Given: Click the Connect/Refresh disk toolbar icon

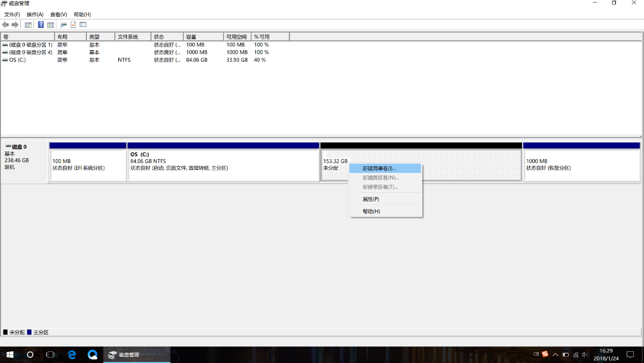Looking at the screenshot, I should [x=63, y=24].
